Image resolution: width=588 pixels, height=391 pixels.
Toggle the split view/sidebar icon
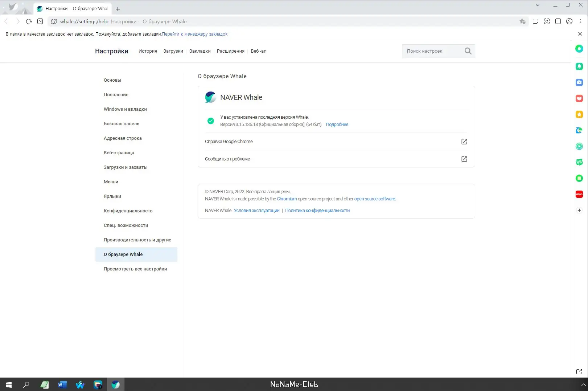(558, 21)
